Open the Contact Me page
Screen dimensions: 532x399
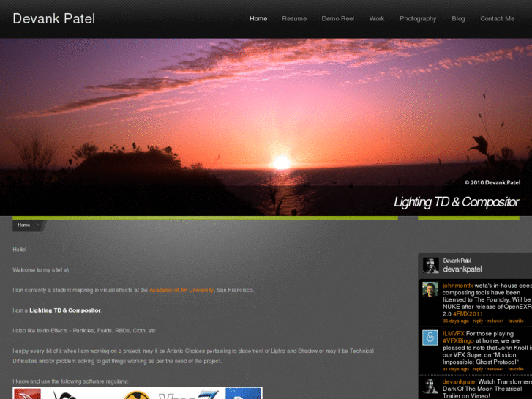click(497, 19)
